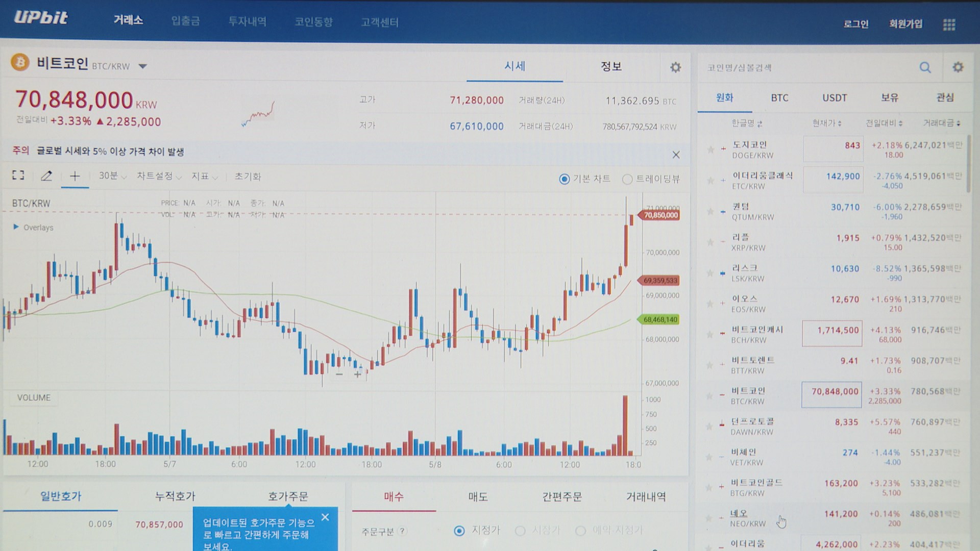Image resolution: width=980 pixels, height=551 pixels.
Task: Choose 지정가 order type radio button
Action: click(459, 531)
